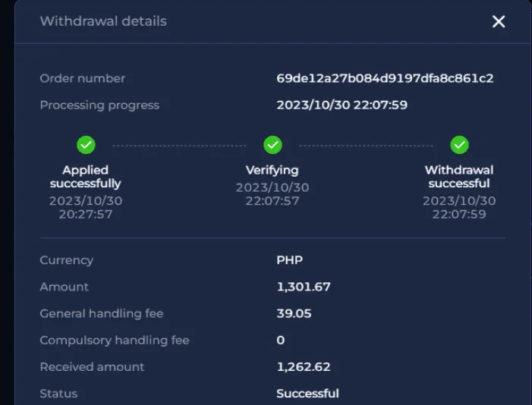
Task: Click the Withdrawal successful step label
Action: click(x=459, y=177)
